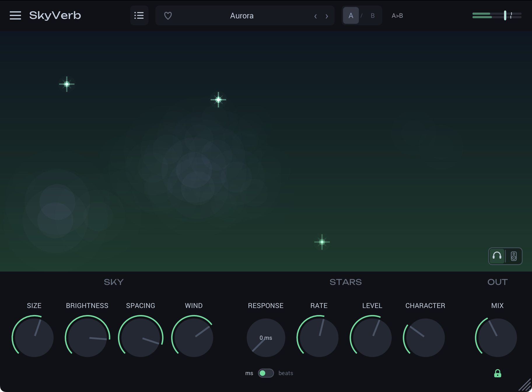Screen dimensions: 532x392
Task: Click the RESPONSE knob showing 0 ms
Action: 266,338
